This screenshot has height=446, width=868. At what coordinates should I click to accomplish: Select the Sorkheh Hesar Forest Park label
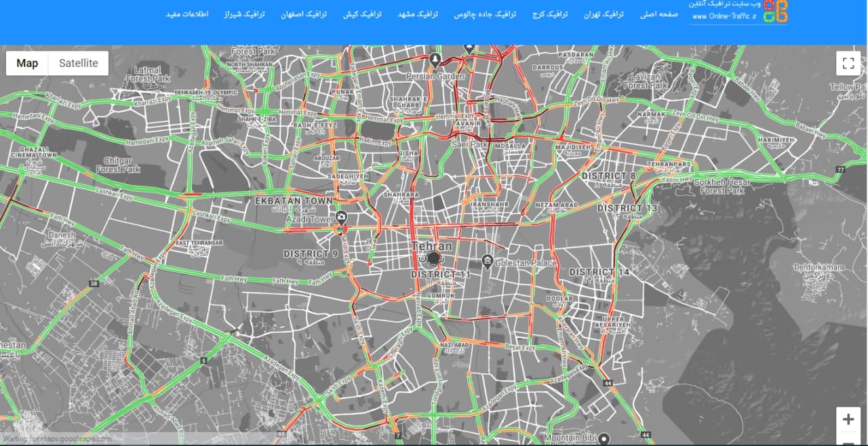(723, 187)
